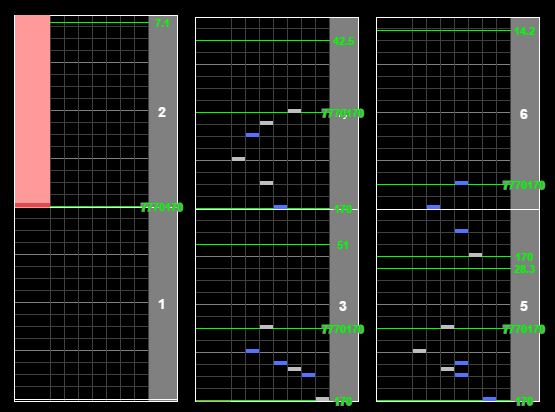This screenshot has width=555, height=412.
Task: Click the 7.1 BPM value in measure 2
Action: (162, 23)
